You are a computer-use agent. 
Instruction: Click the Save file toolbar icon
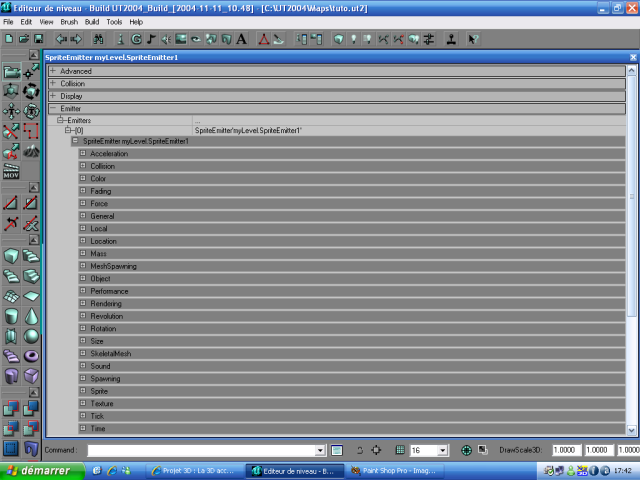click(x=37, y=39)
